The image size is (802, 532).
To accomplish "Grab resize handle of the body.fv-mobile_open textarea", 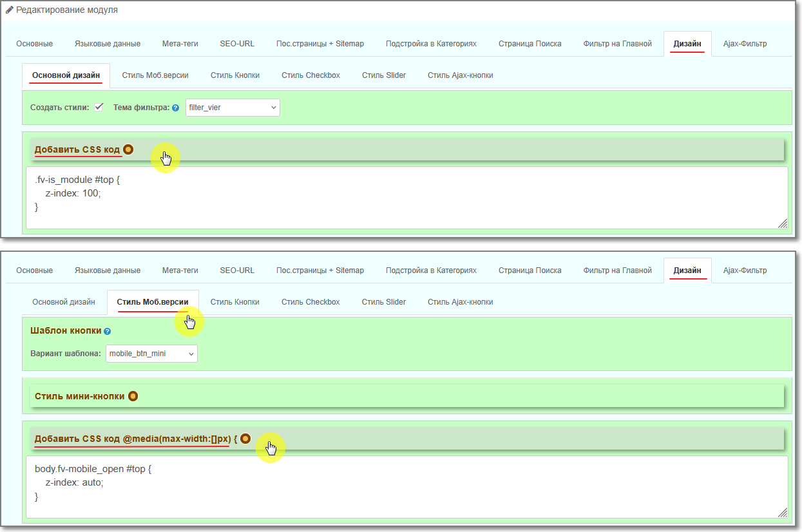I will (782, 513).
